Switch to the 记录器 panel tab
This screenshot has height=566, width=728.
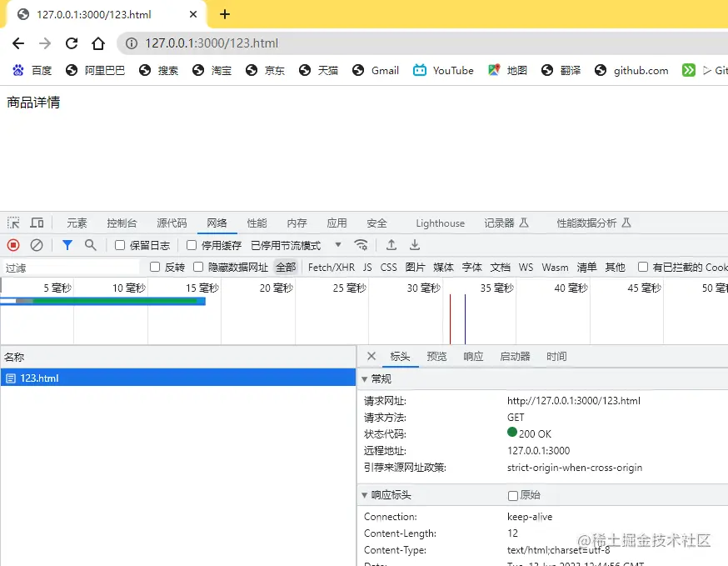pyautogui.click(x=506, y=223)
